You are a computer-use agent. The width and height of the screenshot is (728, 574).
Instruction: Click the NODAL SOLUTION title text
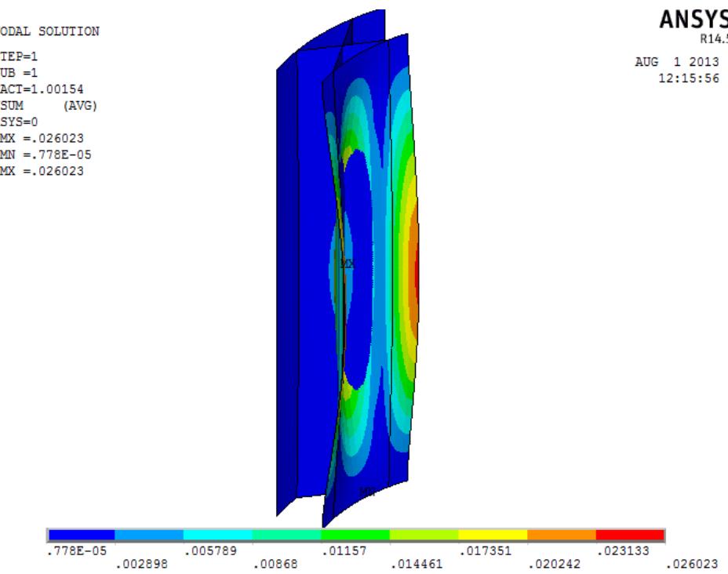pyautogui.click(x=49, y=31)
